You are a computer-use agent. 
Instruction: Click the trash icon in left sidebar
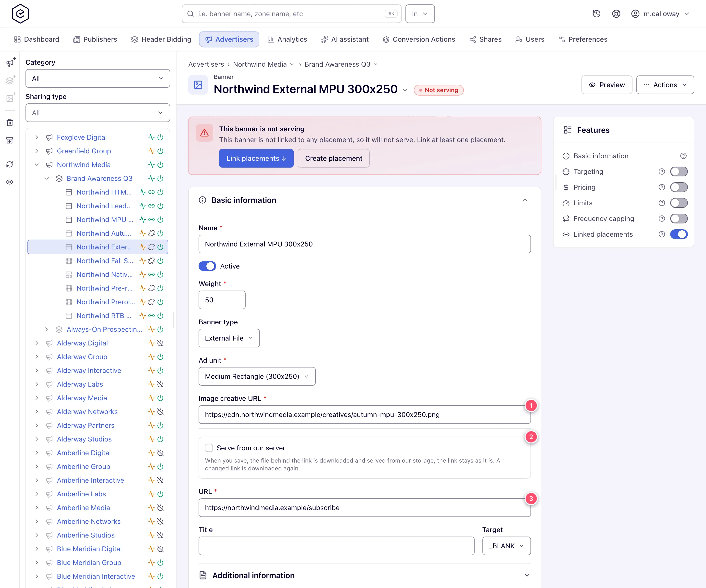(10, 123)
